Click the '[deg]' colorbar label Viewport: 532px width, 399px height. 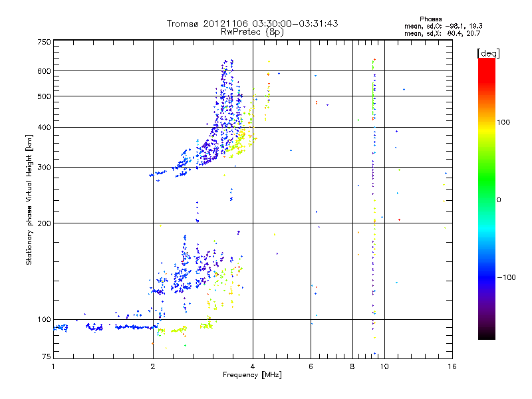click(488, 53)
